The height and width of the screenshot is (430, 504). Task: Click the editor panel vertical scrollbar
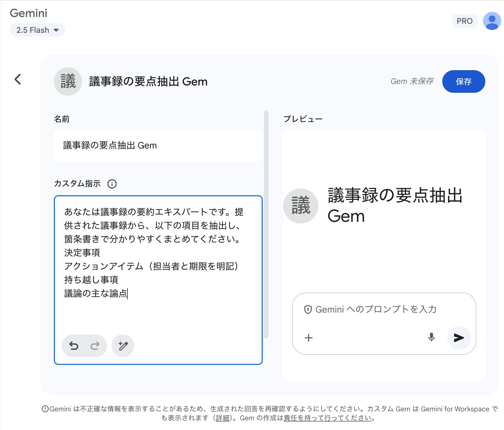click(266, 224)
